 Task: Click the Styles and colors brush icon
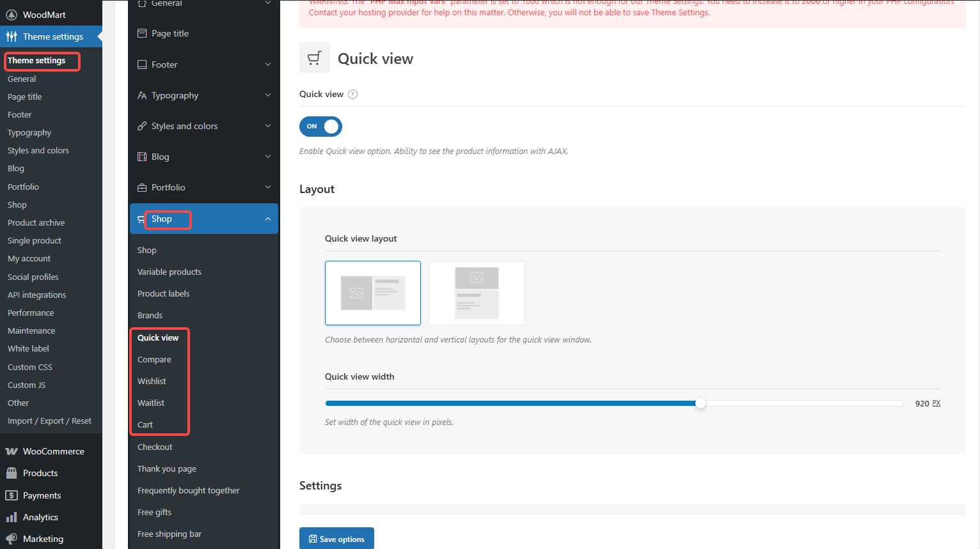[x=142, y=126]
